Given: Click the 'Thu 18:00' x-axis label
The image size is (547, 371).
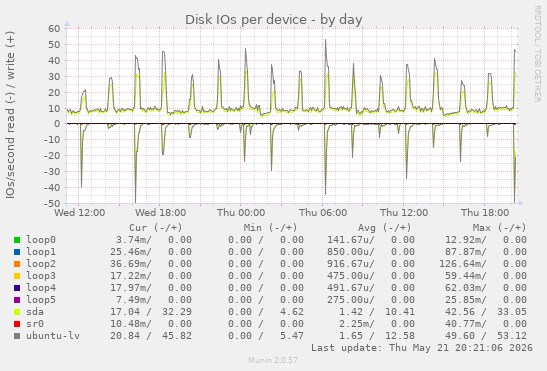Looking at the screenshot, I should (485, 213).
